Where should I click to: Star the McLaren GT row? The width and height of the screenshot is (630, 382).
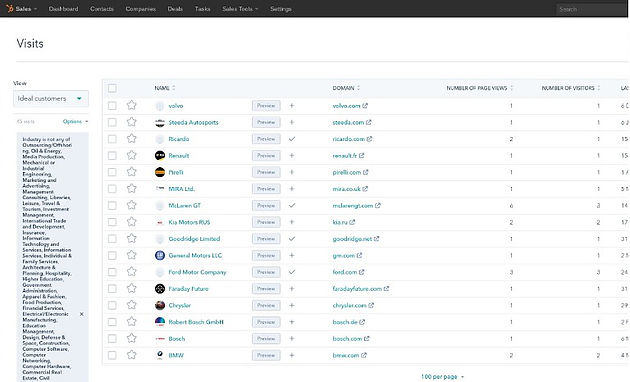(x=131, y=205)
